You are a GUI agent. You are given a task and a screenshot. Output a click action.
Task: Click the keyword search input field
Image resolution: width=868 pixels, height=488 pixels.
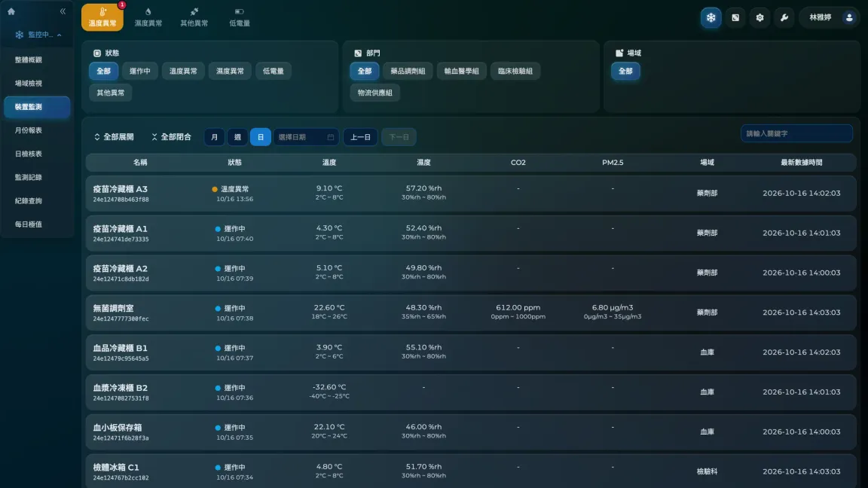[x=796, y=133]
